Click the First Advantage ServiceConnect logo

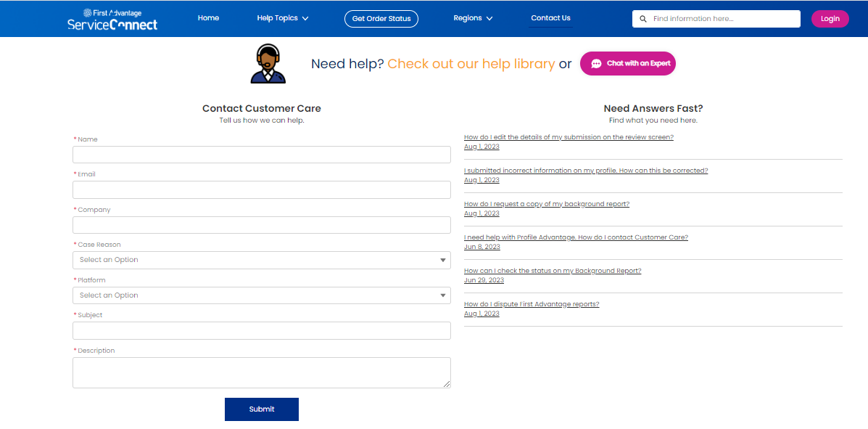click(112, 20)
